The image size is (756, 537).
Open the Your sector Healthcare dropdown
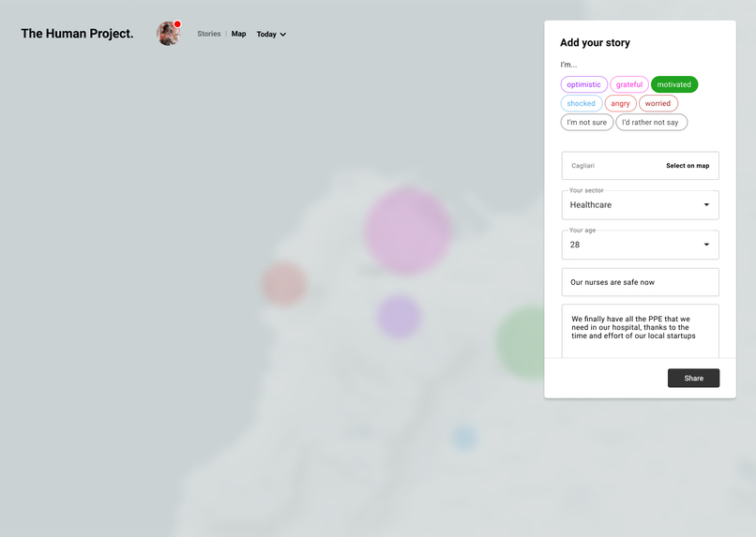tap(641, 205)
